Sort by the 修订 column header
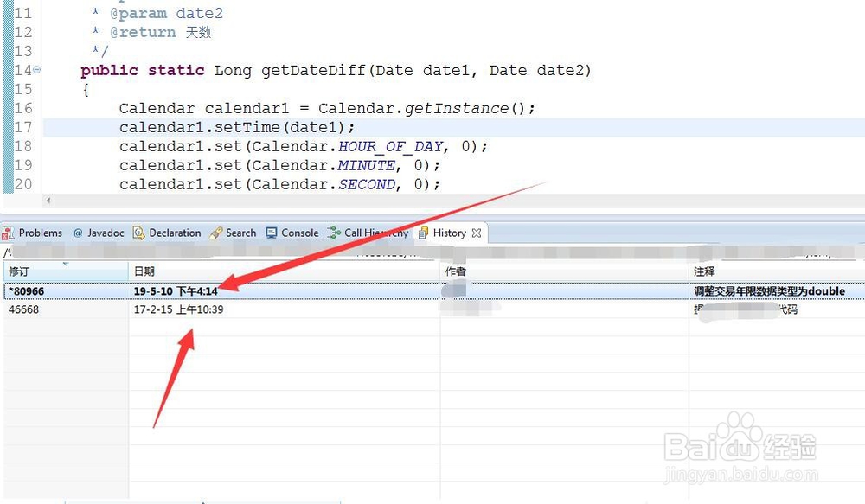865x504 pixels. [66, 271]
